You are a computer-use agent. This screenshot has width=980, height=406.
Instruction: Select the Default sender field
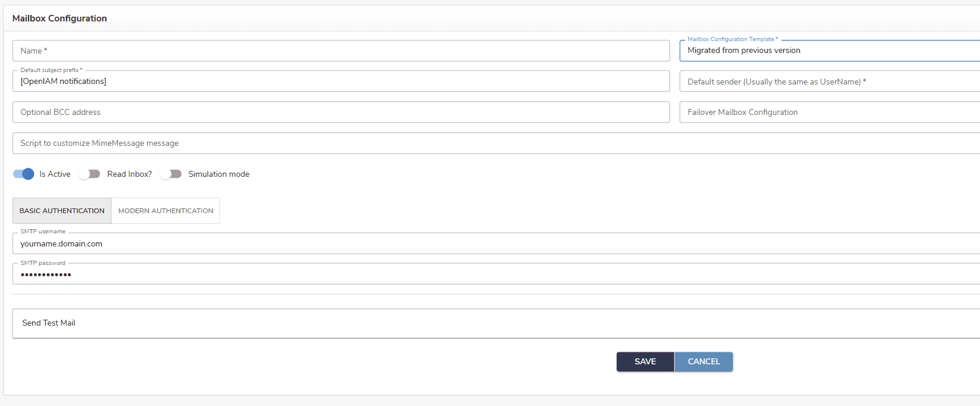tap(830, 82)
